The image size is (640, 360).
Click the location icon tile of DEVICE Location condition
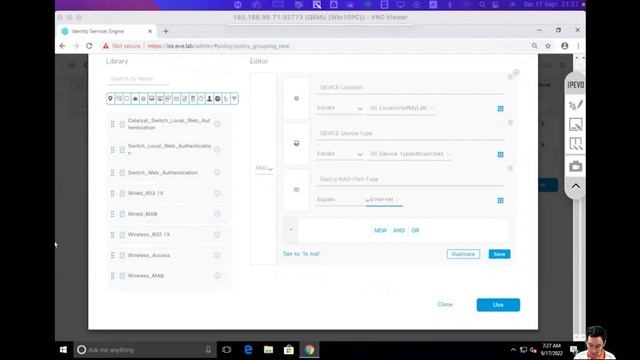coord(296,98)
